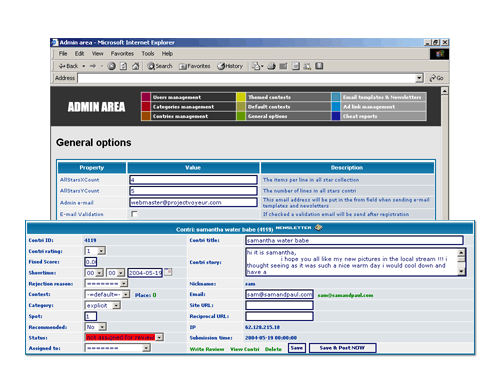This screenshot has width=500, height=375.
Task: Expand the Address bar dropdown arrow
Action: tap(419, 78)
